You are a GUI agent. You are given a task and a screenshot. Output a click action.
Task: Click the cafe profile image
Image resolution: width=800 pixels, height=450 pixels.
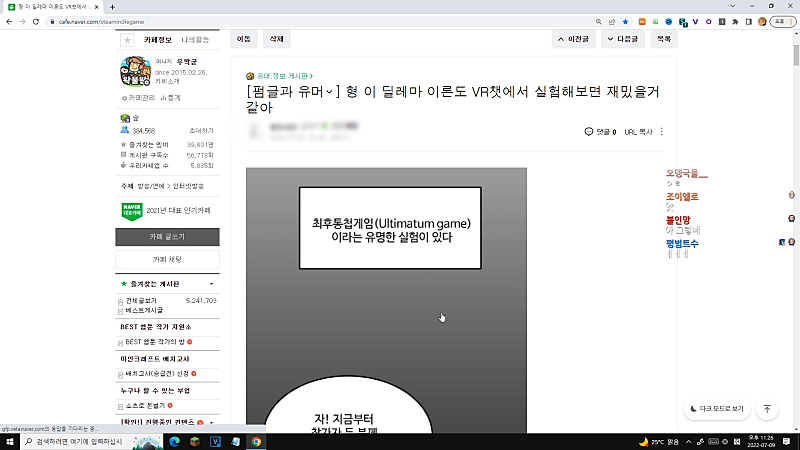tap(136, 71)
